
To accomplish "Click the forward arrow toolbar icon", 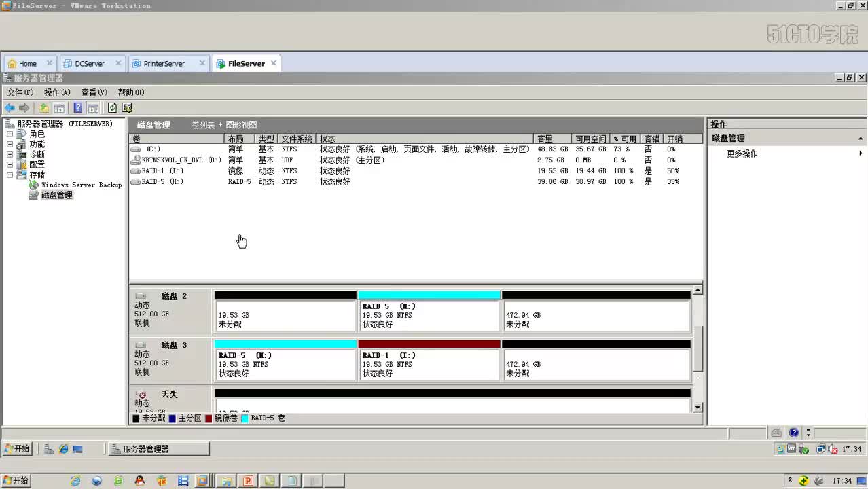I will (24, 108).
